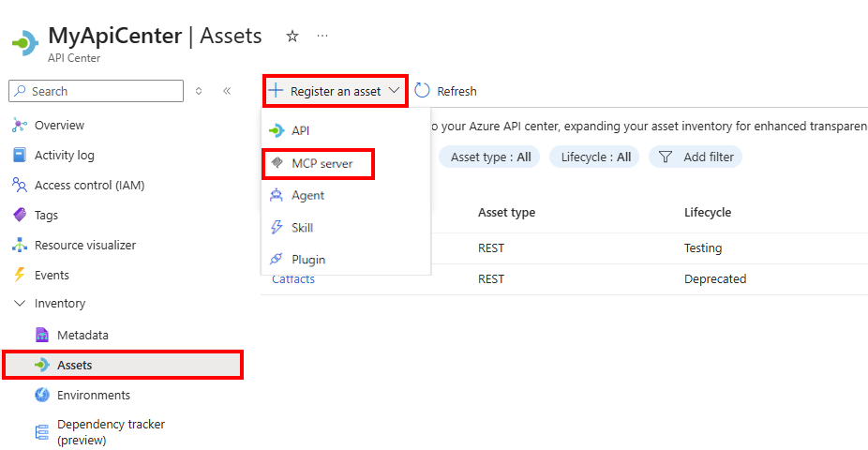Collapse the Inventory section chevron
The height and width of the screenshot is (450, 868).
[x=20, y=304]
